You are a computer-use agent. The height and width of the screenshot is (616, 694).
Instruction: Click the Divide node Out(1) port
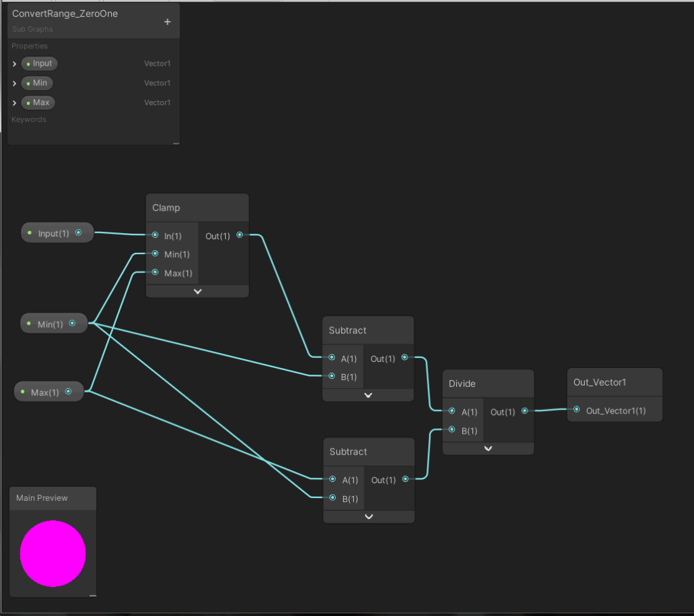[x=525, y=411]
